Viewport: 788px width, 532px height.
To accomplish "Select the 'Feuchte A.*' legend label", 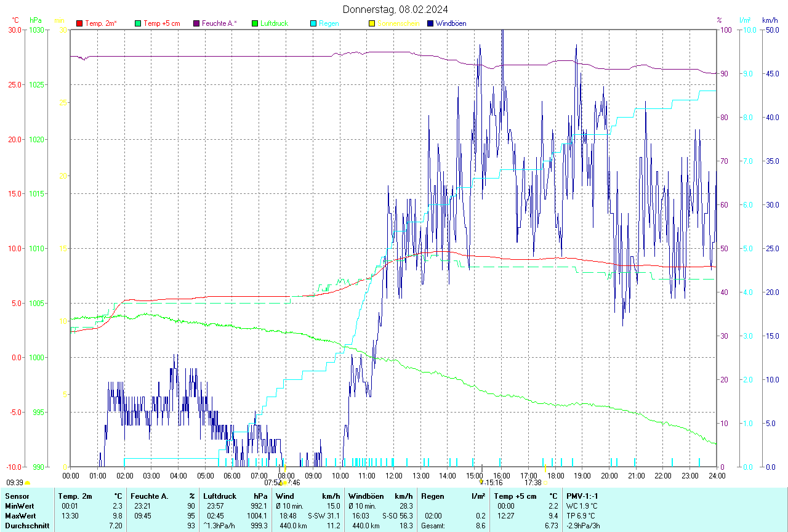I will point(219,23).
